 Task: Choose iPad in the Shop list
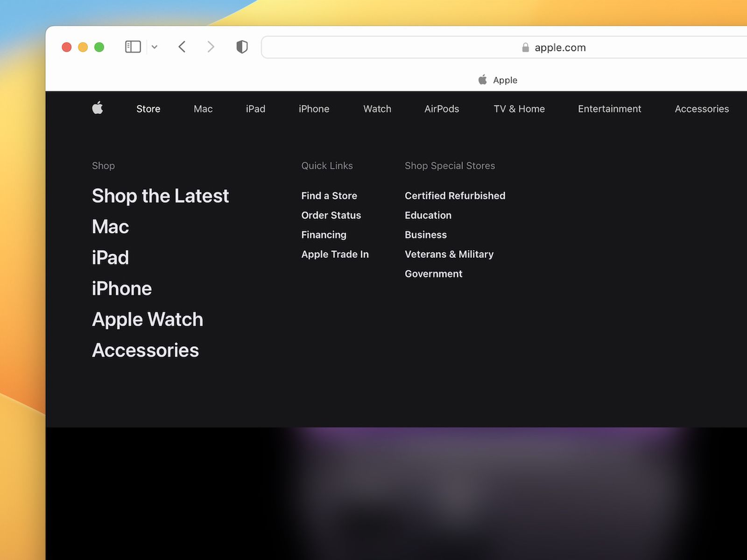110,258
